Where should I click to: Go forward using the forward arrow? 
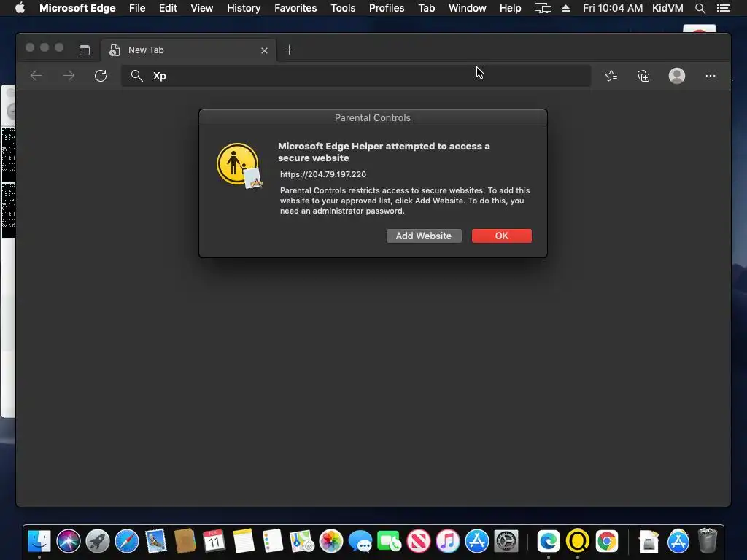point(69,76)
